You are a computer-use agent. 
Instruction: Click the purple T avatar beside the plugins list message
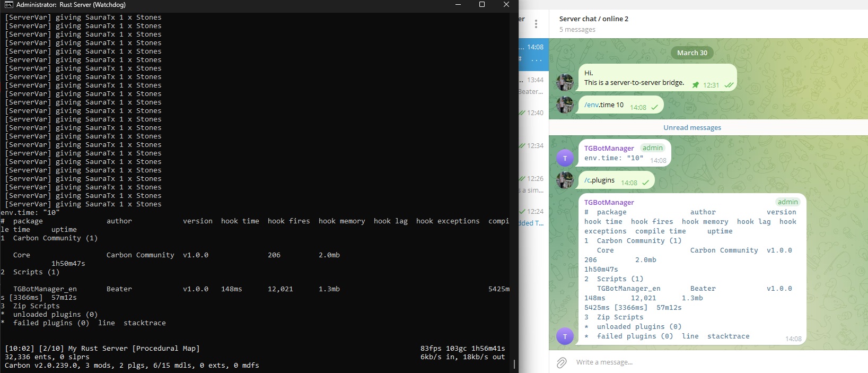tap(565, 336)
